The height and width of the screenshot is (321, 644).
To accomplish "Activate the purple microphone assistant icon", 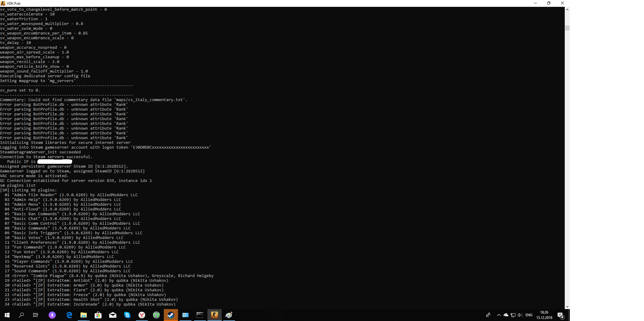I will pos(52,315).
